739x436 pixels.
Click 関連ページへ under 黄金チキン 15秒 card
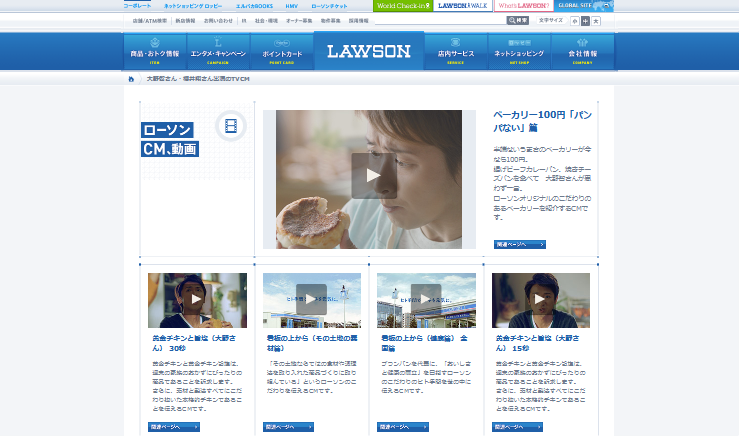click(517, 427)
